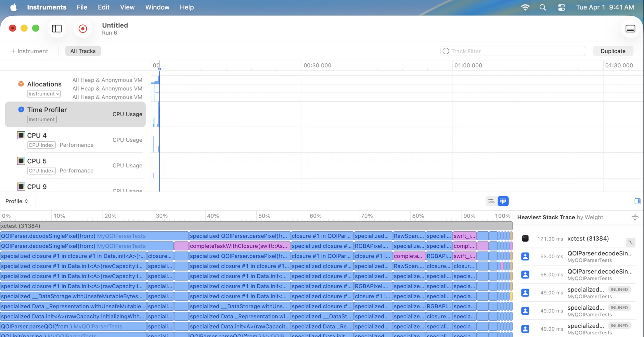The width and height of the screenshot is (644, 337).
Task: Toggle the stack trace collapse icon next to xctest
Action: [631, 242]
